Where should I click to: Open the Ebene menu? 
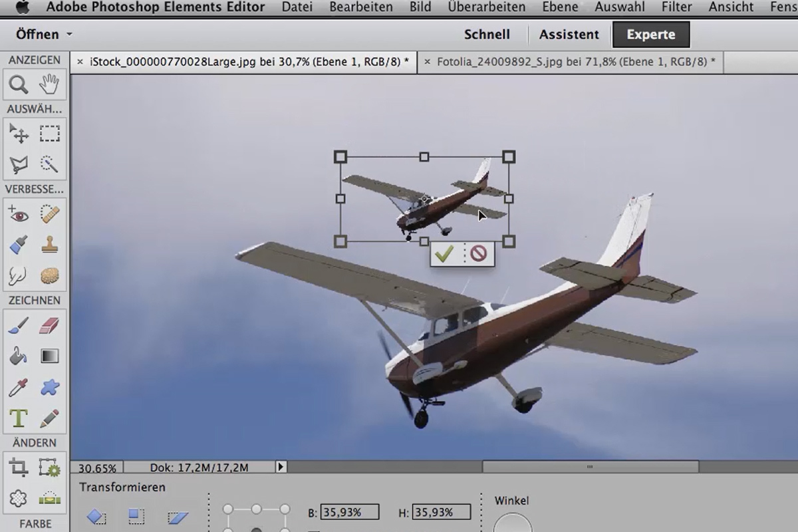point(560,7)
